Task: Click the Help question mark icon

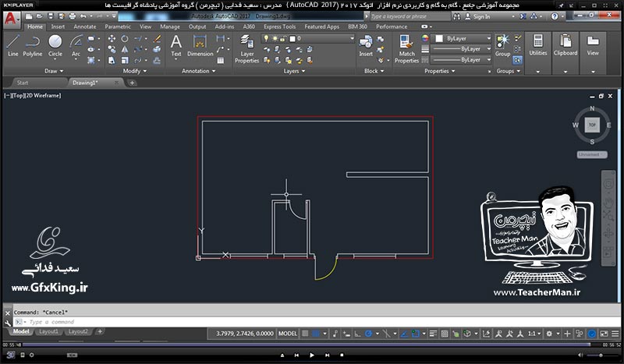Action: click(555, 16)
